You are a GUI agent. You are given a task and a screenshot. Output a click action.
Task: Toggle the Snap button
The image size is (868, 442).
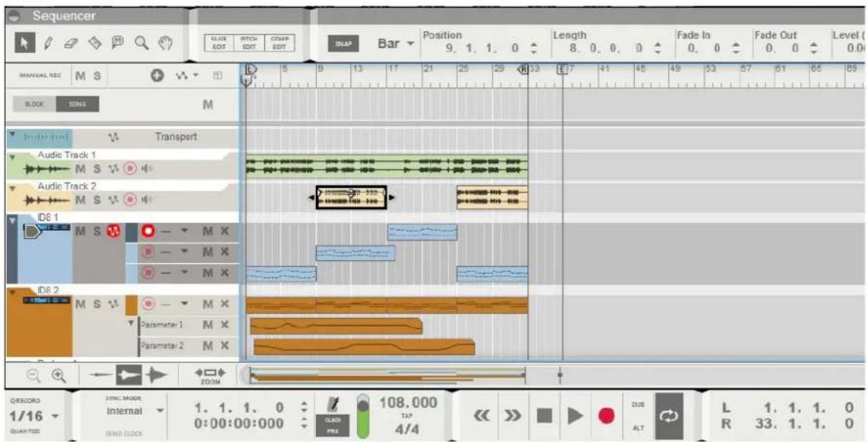[344, 43]
